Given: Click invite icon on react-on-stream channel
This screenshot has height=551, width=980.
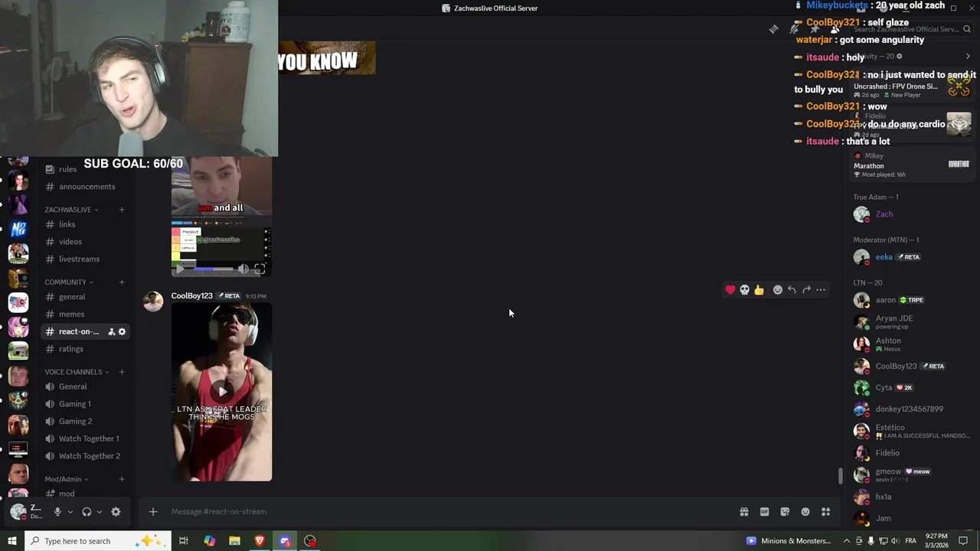Looking at the screenshot, I should [x=111, y=331].
